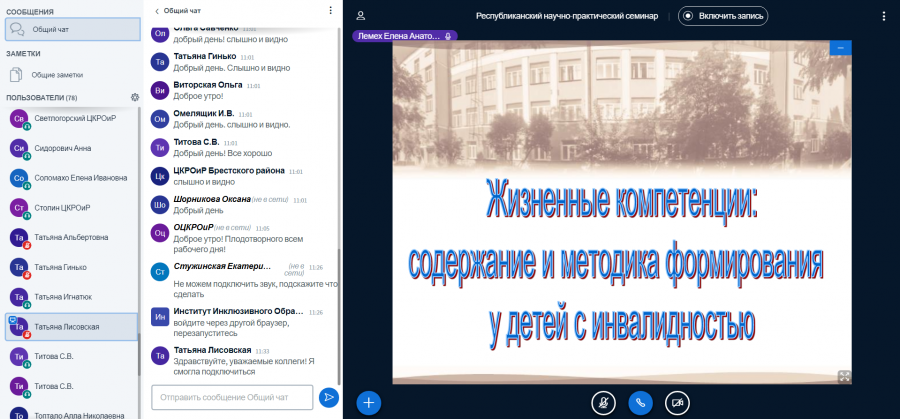This screenshot has width=900, height=419.
Task: Click Включить запись recording button
Action: [723, 16]
